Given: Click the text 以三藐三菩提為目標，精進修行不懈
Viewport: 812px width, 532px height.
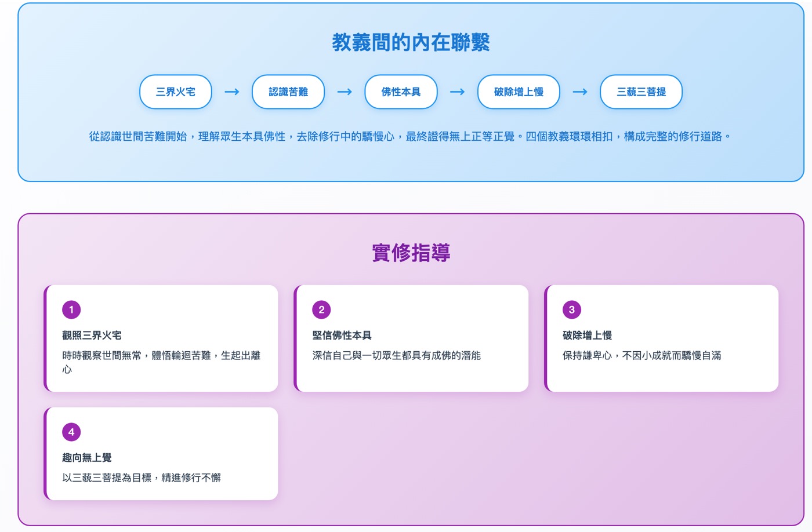Looking at the screenshot, I should tap(142, 478).
